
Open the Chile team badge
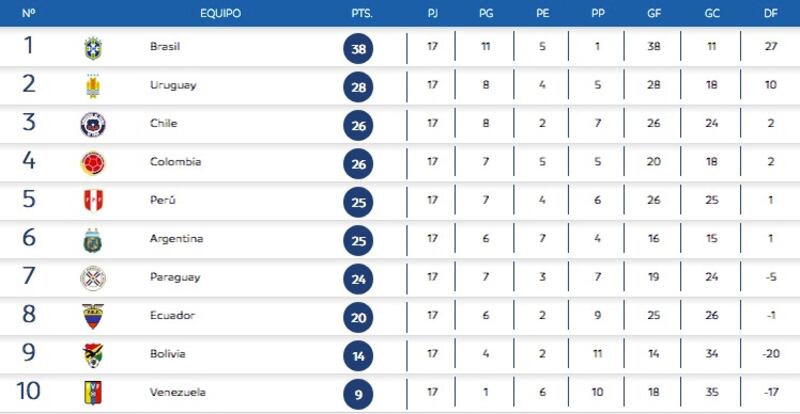[x=93, y=125]
